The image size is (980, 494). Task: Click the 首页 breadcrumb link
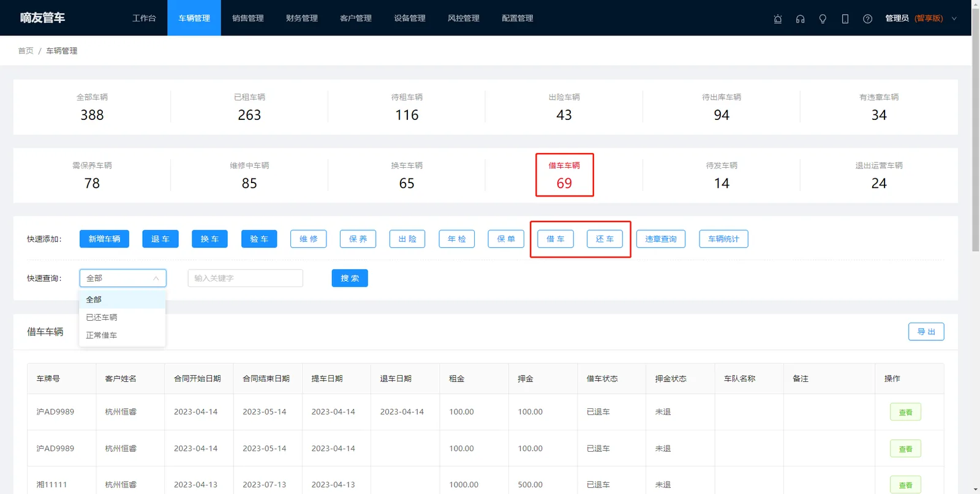[x=26, y=51]
